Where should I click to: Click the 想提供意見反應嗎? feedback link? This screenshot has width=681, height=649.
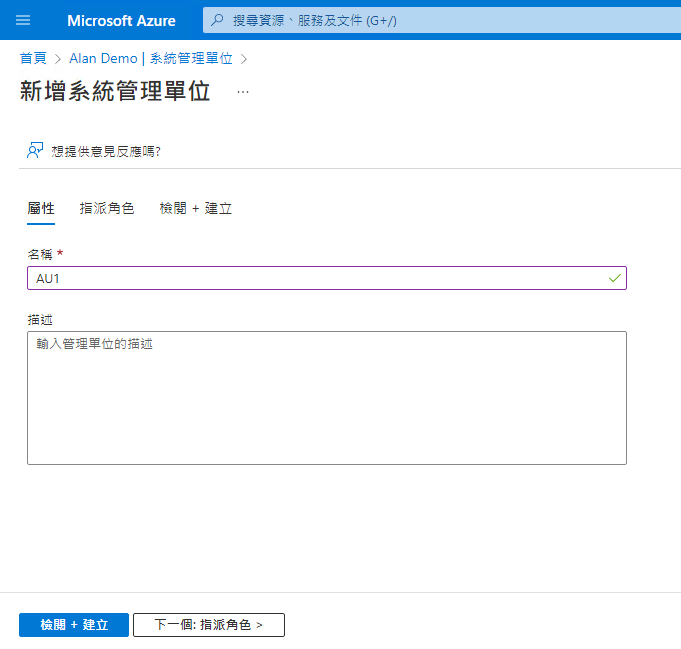[x=106, y=151]
